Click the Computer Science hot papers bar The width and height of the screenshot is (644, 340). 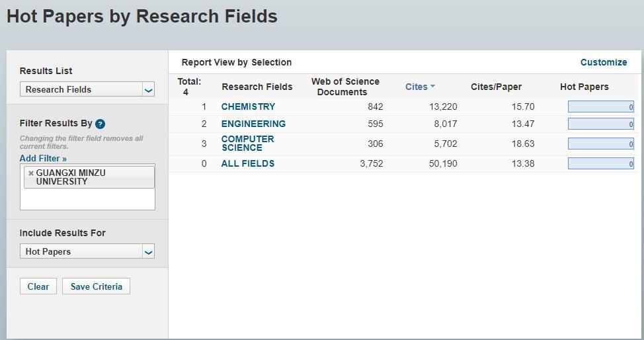pyautogui.click(x=600, y=144)
